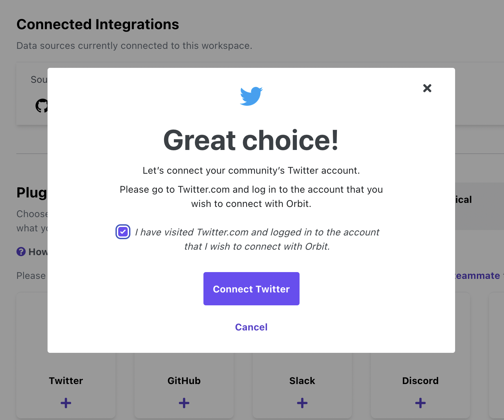Image resolution: width=504 pixels, height=420 pixels.
Task: Open the purple question mark help icon
Action: coord(21,252)
